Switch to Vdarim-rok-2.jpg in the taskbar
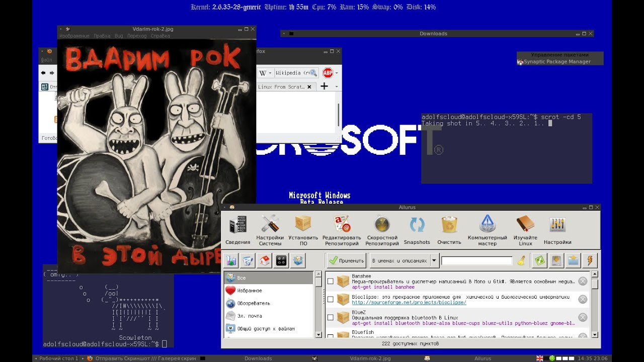 click(x=370, y=358)
